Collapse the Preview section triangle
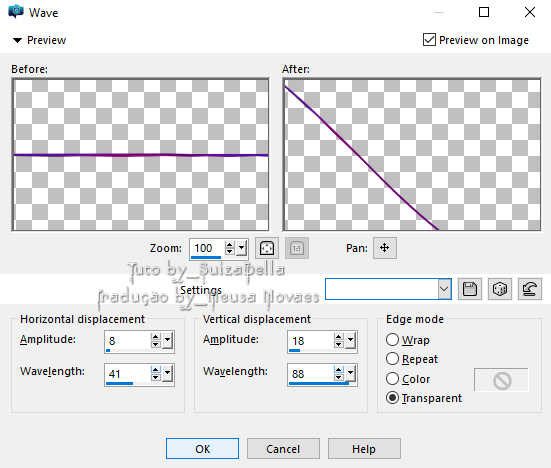The height and width of the screenshot is (468, 551). [17, 40]
